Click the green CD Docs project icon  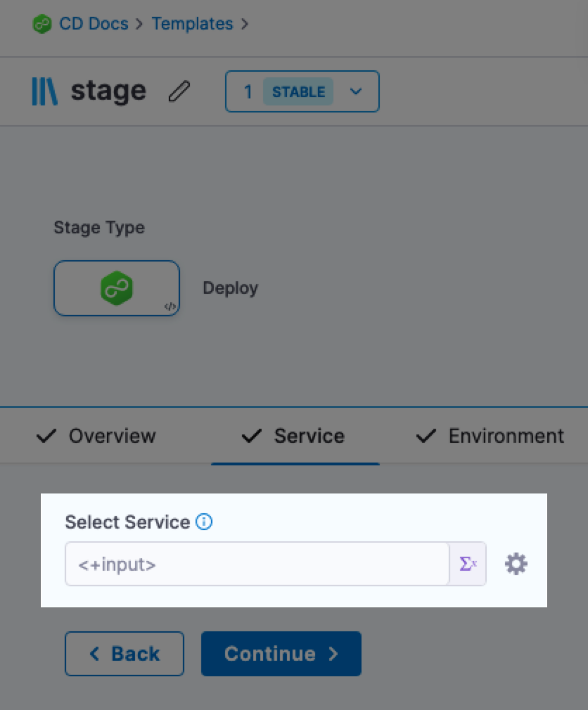[42, 24]
